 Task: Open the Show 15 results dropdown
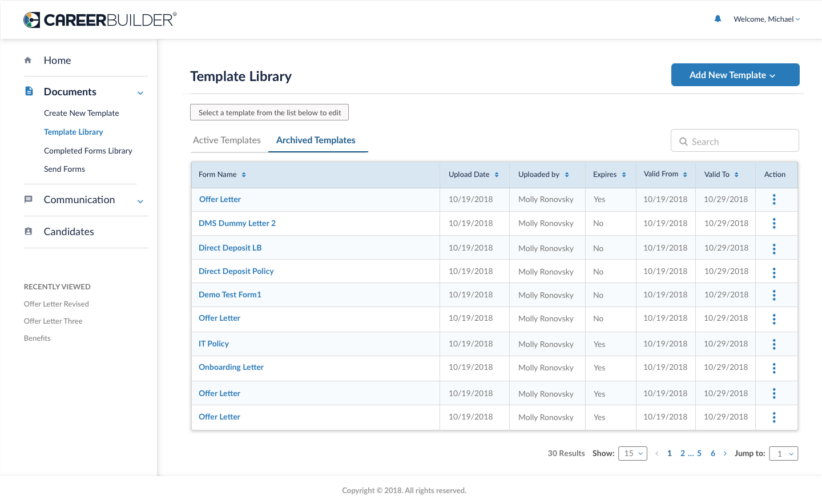[x=632, y=453]
